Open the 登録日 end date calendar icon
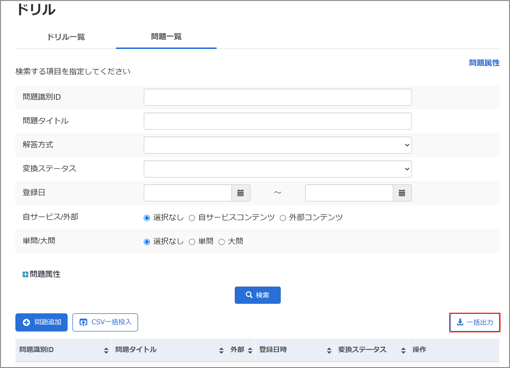510x368 pixels. click(x=402, y=193)
